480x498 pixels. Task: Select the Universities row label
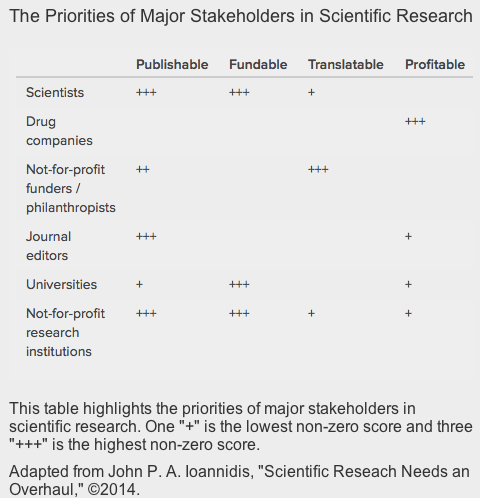(x=61, y=285)
